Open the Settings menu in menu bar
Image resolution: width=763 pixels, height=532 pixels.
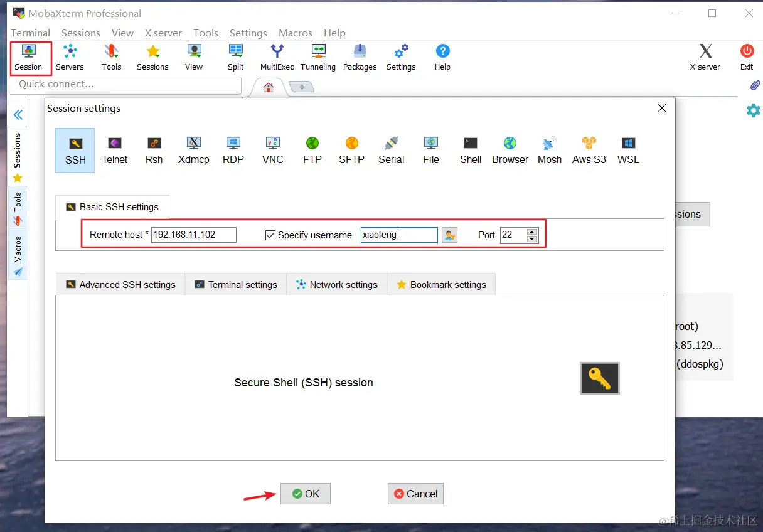point(248,33)
